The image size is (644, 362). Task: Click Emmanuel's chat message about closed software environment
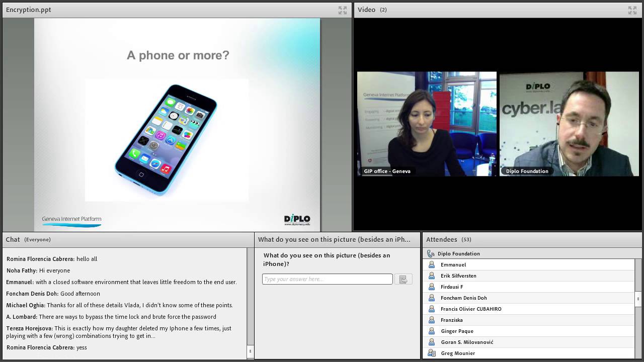click(121, 282)
